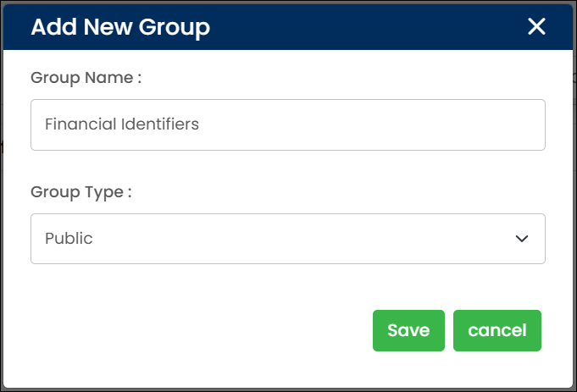This screenshot has width=577, height=392.
Task: Place cursor after the word Identifiers
Action: pos(200,124)
